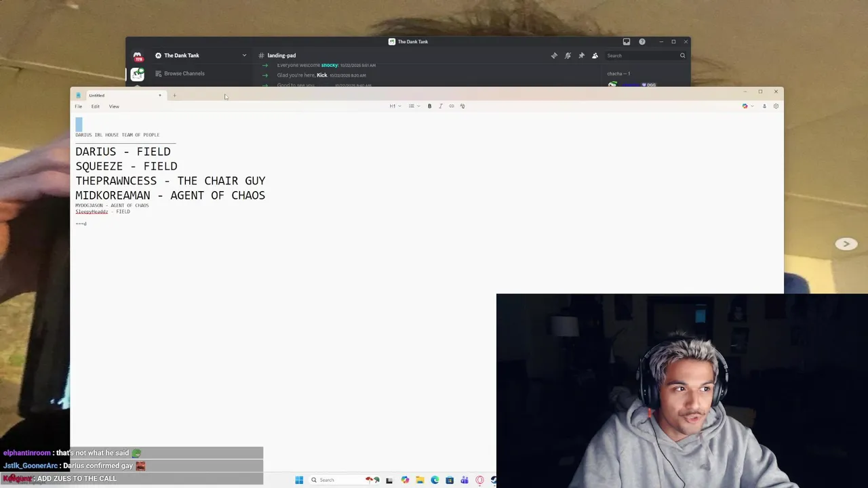
Task: Toggle bold formatting in Notepad
Action: pos(429,106)
